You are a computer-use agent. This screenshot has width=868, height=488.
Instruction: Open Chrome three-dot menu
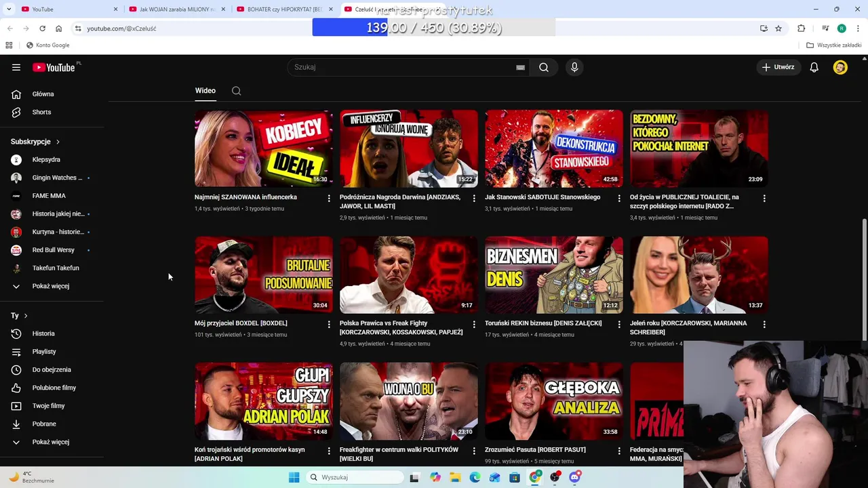(858, 28)
